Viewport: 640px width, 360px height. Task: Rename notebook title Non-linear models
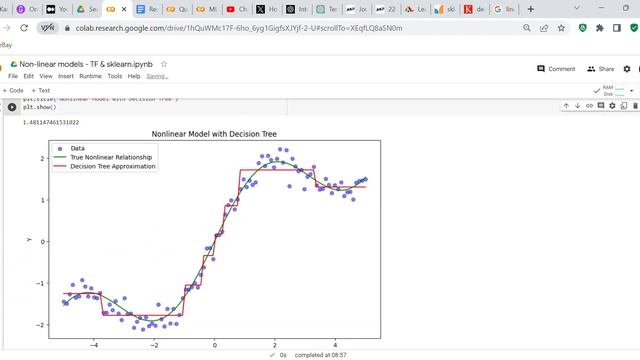point(86,64)
